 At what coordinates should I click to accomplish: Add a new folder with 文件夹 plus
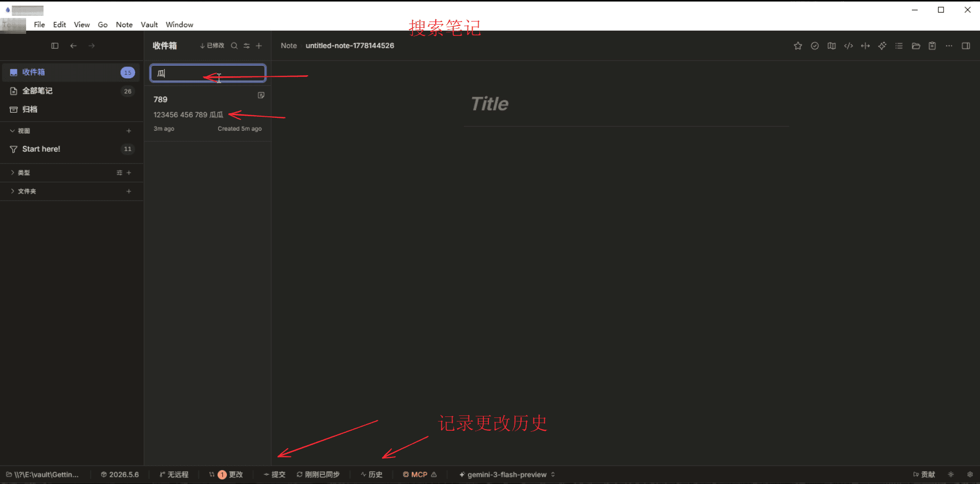[x=129, y=191]
